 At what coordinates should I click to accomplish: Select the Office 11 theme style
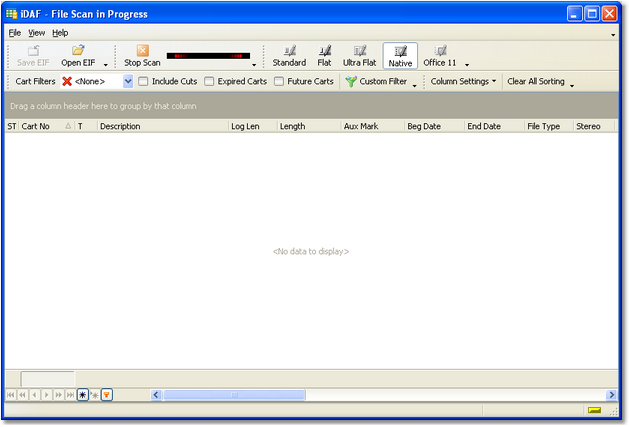pyautogui.click(x=440, y=56)
